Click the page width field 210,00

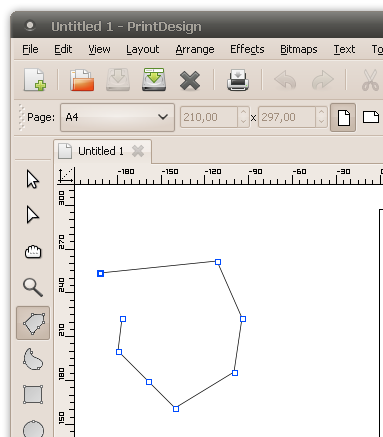click(209, 117)
